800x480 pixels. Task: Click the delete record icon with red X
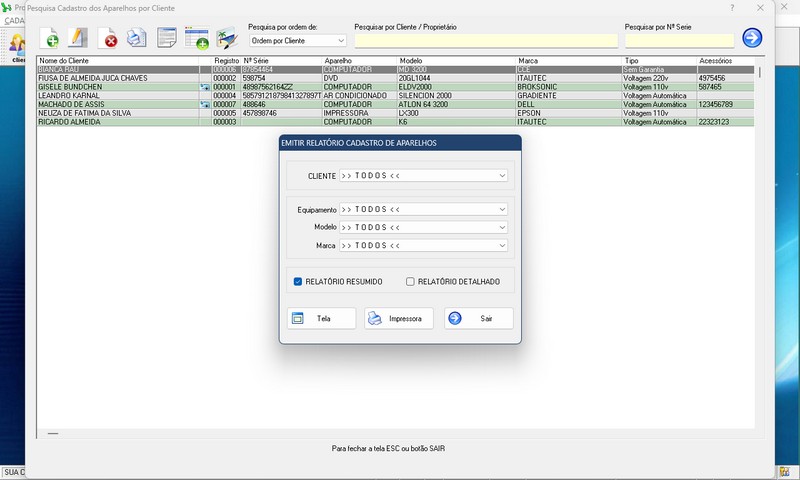click(108, 38)
